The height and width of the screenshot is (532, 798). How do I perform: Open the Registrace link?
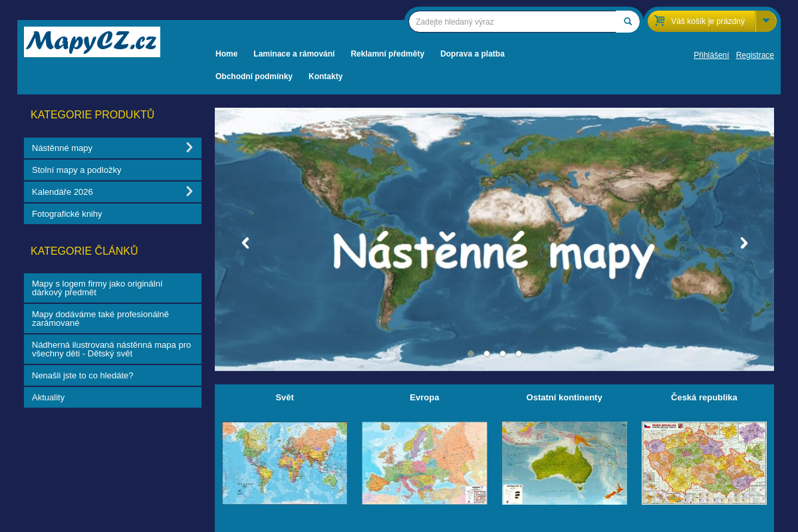tap(755, 55)
